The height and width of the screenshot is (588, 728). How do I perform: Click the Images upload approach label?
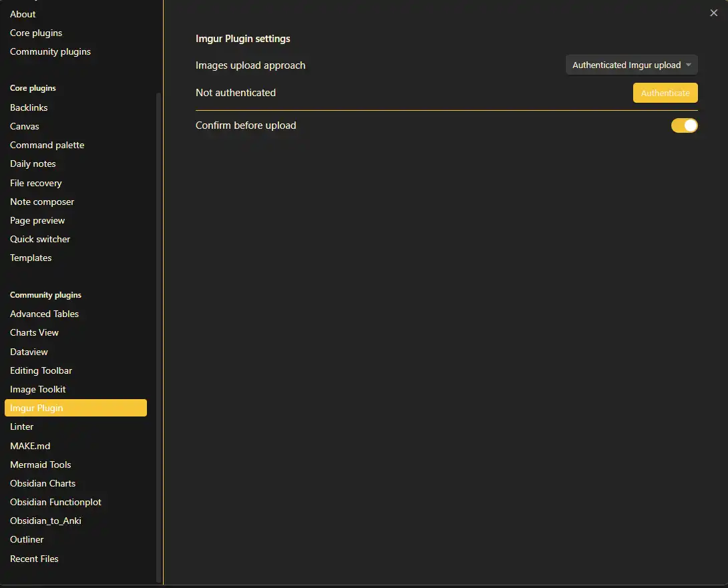tap(250, 65)
